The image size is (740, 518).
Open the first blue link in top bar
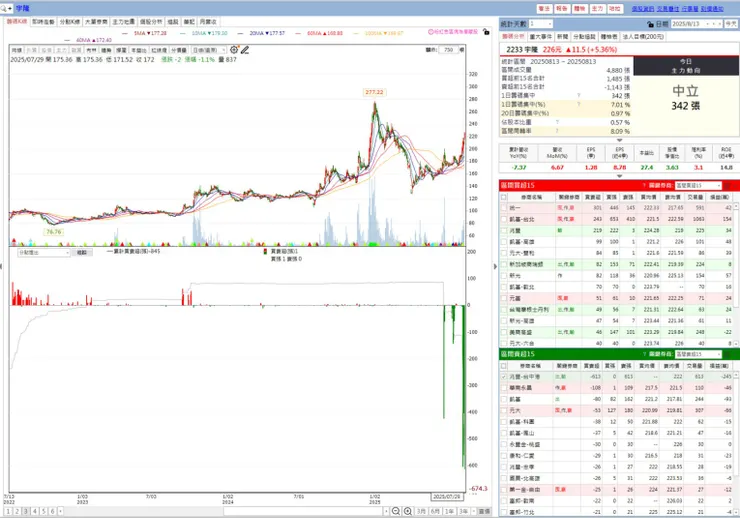click(x=643, y=9)
